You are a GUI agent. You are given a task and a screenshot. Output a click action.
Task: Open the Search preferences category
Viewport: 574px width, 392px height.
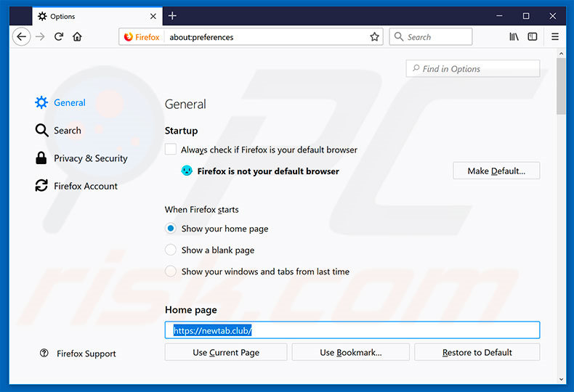(x=58, y=130)
